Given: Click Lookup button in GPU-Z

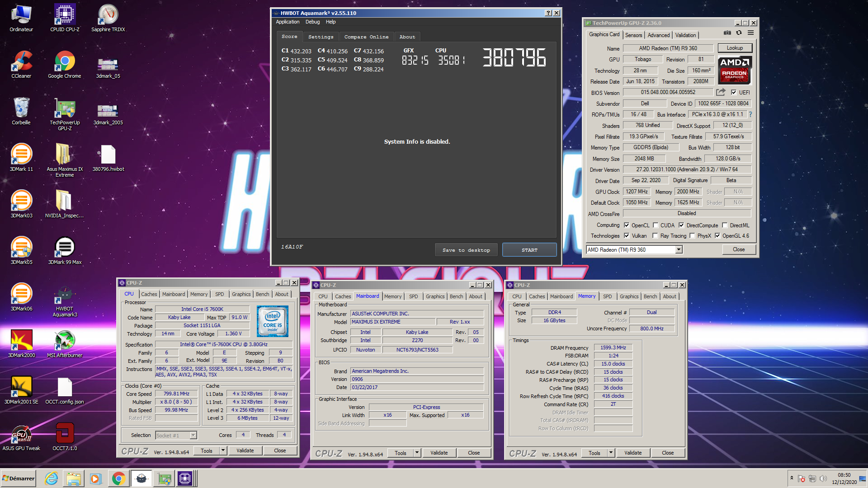Looking at the screenshot, I should pos(735,48).
